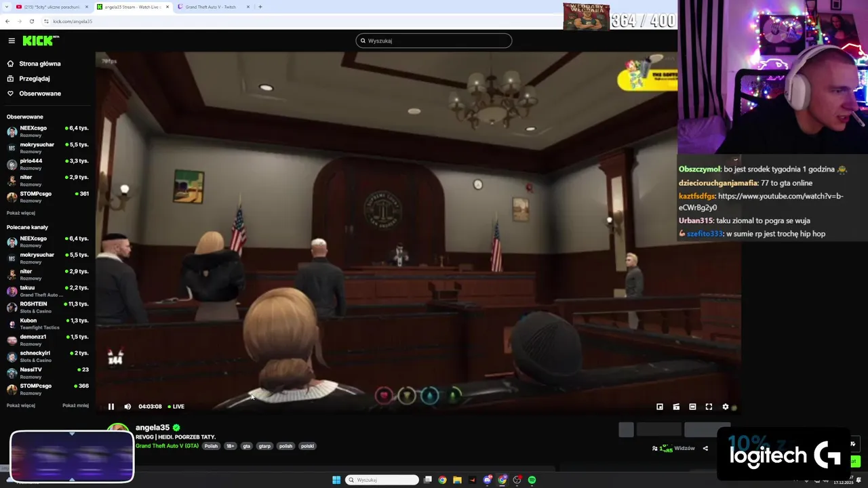The height and width of the screenshot is (488, 868).
Task: Toggle theater mode on the player
Action: (x=692, y=407)
